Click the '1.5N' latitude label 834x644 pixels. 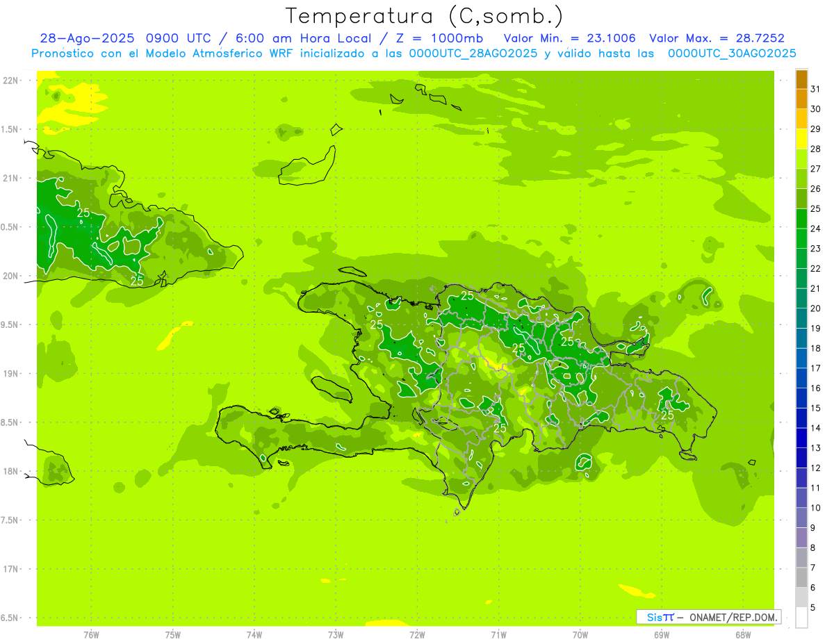(x=10, y=129)
